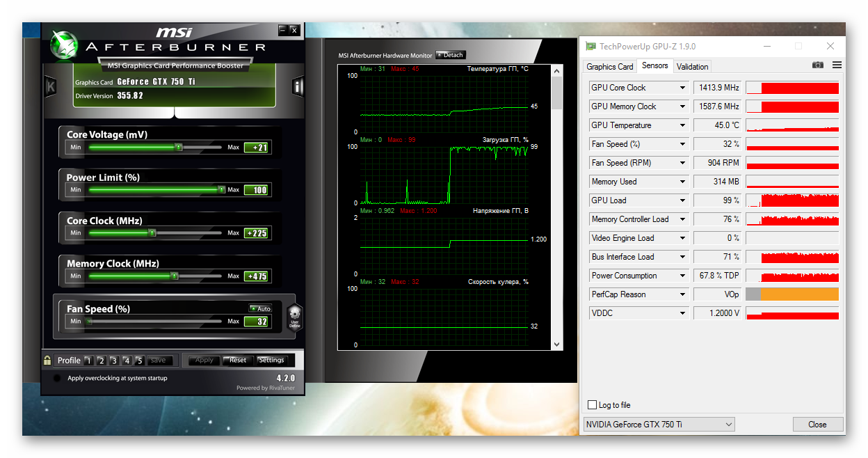Open the information i button in Afterburner

pyautogui.click(x=298, y=87)
